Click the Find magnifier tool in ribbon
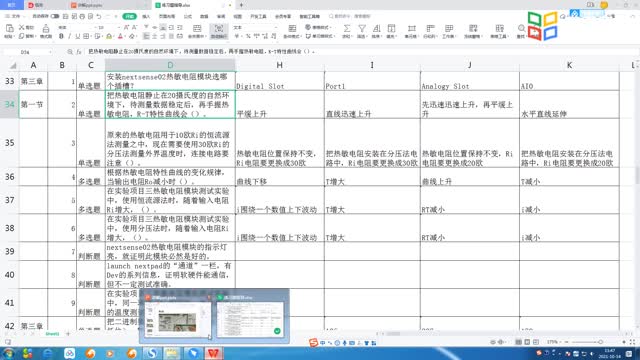Screen dimensions: 640x360 point(521,31)
